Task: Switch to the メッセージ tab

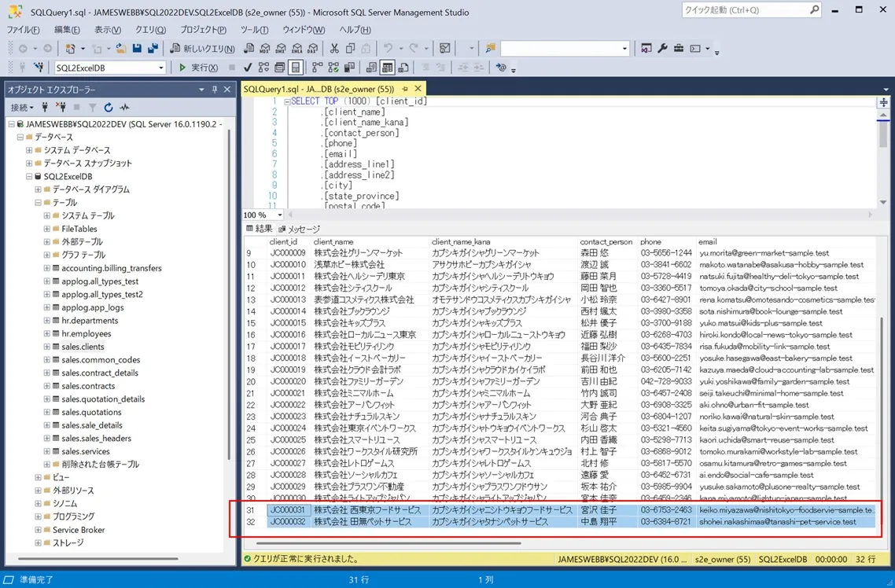Action: tap(299, 229)
